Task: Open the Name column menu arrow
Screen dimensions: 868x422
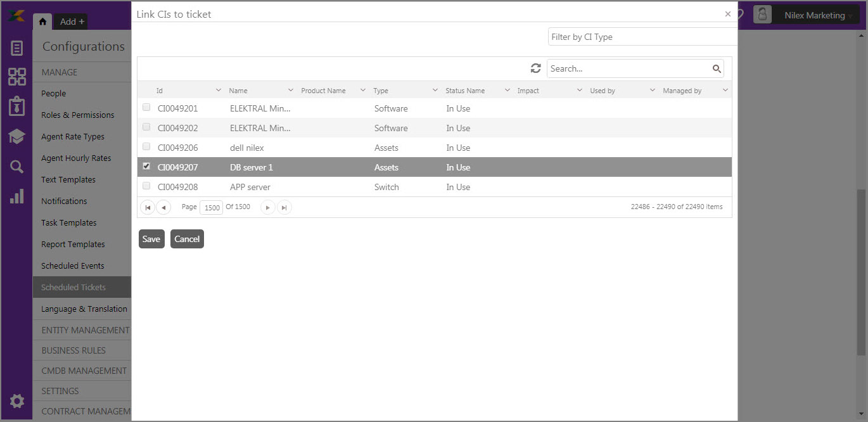Action: click(291, 90)
